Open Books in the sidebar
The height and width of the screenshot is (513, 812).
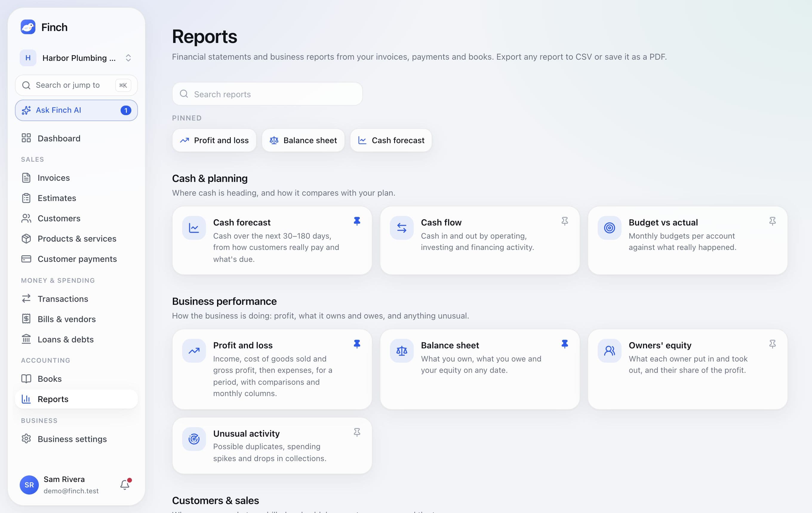[76, 378]
